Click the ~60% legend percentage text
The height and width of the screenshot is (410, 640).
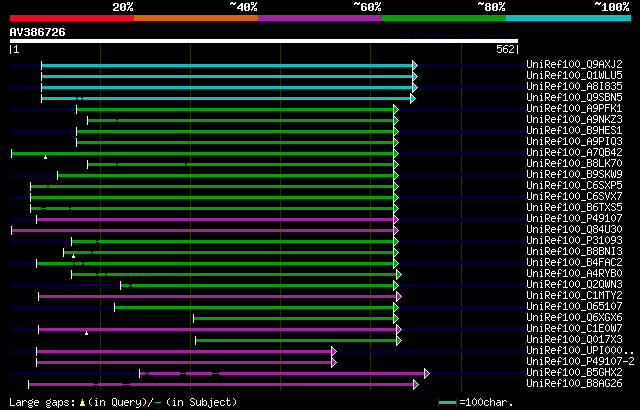pos(367,7)
